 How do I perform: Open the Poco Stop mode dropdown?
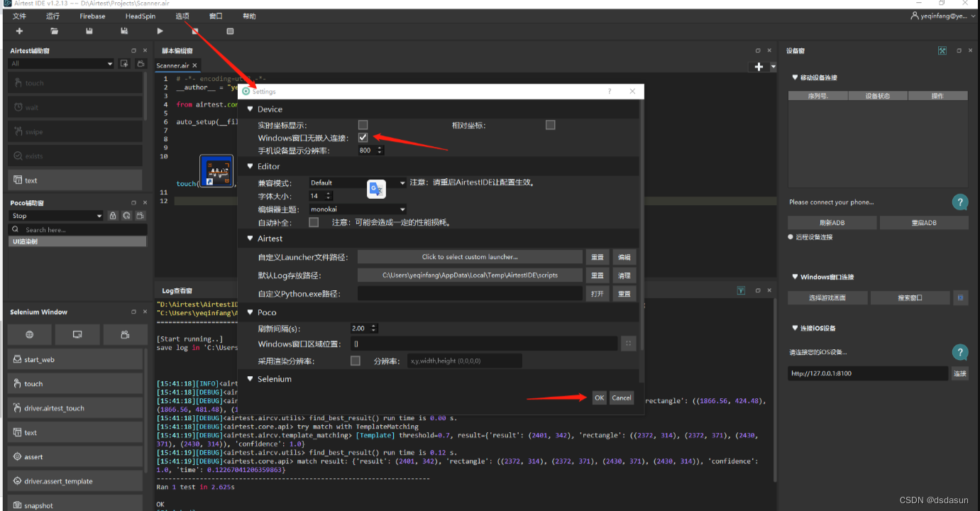(57, 216)
